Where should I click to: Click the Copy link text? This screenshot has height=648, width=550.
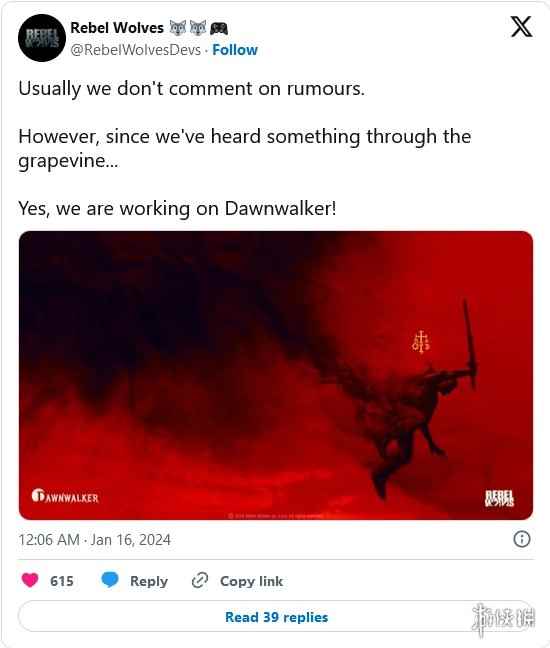click(251, 581)
